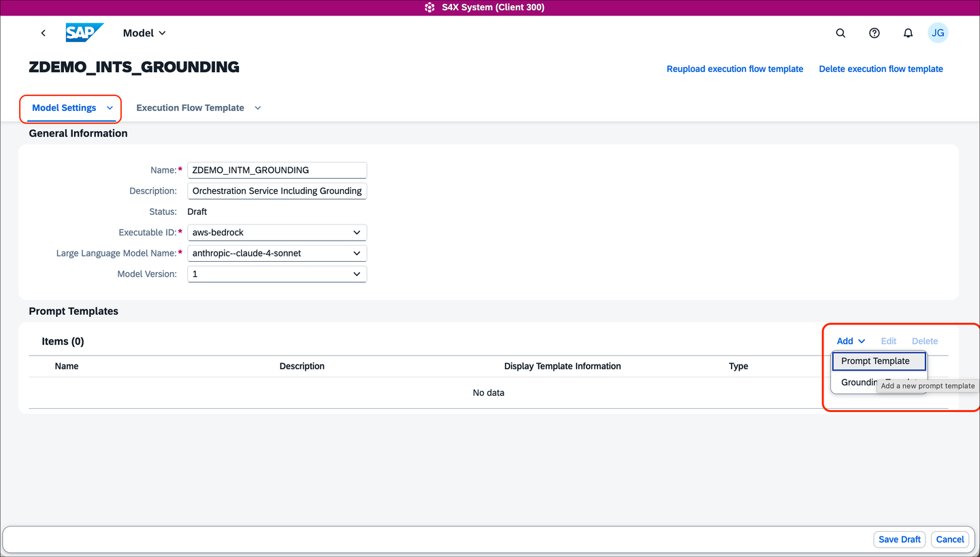Open the JG user avatar menu
Viewport: 980px width, 557px height.
point(938,33)
